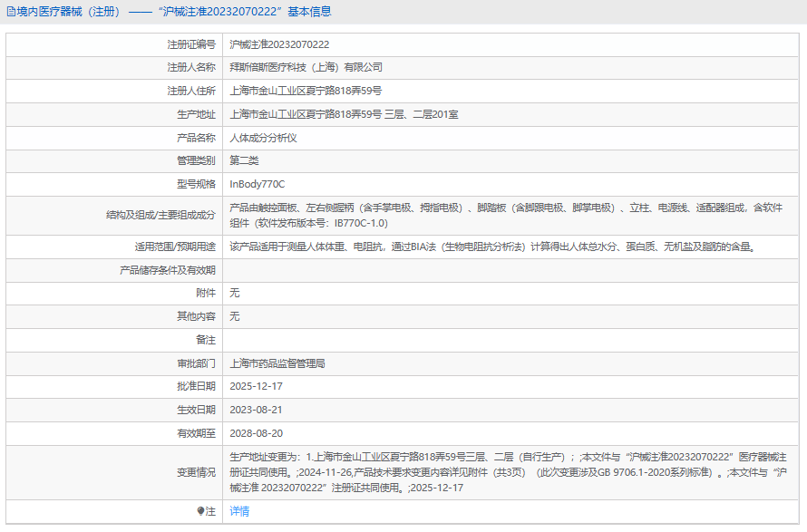The image size is (807, 532).
Task: Click the bulb icon next to 注 label
Action: (x=200, y=511)
